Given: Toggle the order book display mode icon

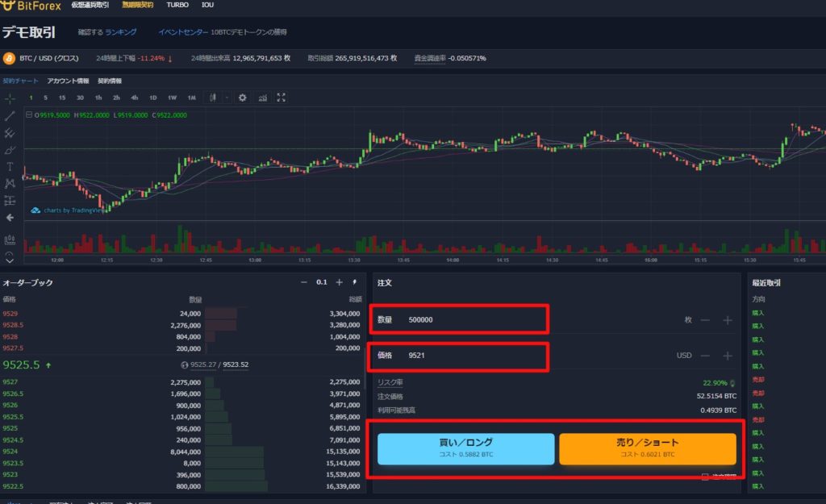Looking at the screenshot, I should click(355, 282).
